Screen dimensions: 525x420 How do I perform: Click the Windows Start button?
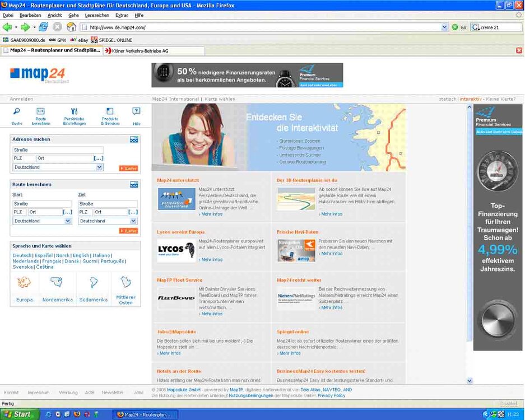point(20,414)
